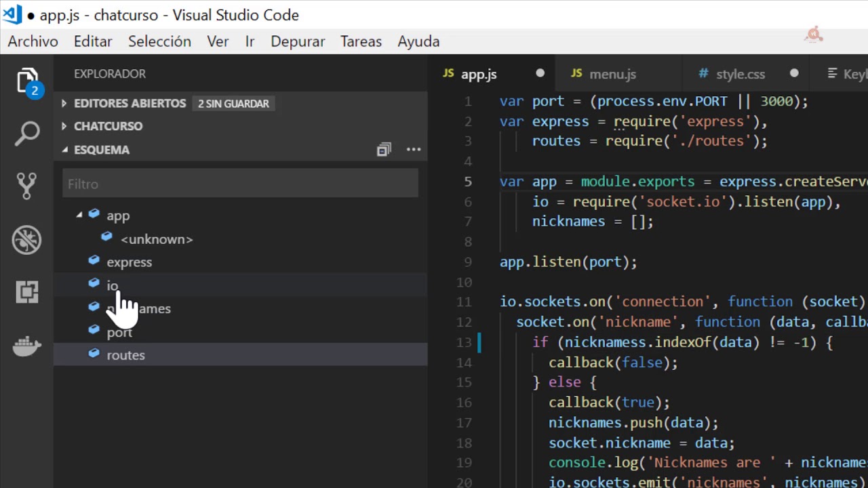Screen dimensions: 868x488
Task: Open the Editar menu
Action: tap(93, 41)
